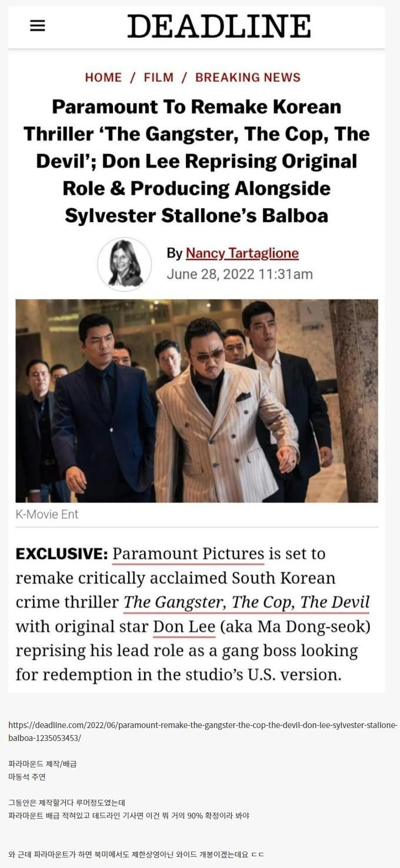Open the FILM breadcrumb section
The width and height of the screenshot is (400, 868).
[159, 78]
